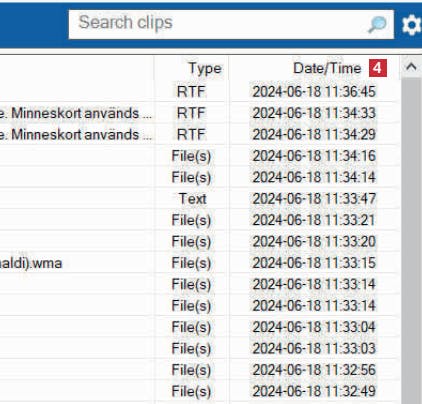The image size is (422, 404).
Task: Select the Minneskort clip from 11:34:29
Action: point(199,134)
